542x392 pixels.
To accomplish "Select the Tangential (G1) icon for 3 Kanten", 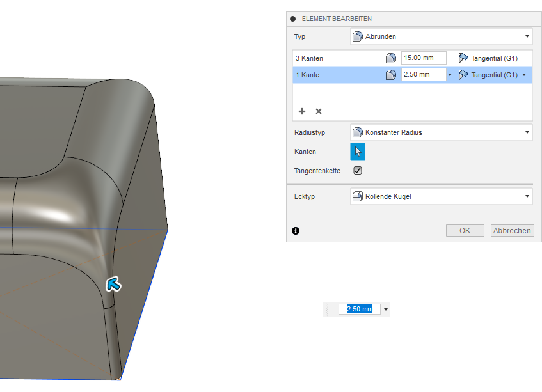I will (x=465, y=58).
